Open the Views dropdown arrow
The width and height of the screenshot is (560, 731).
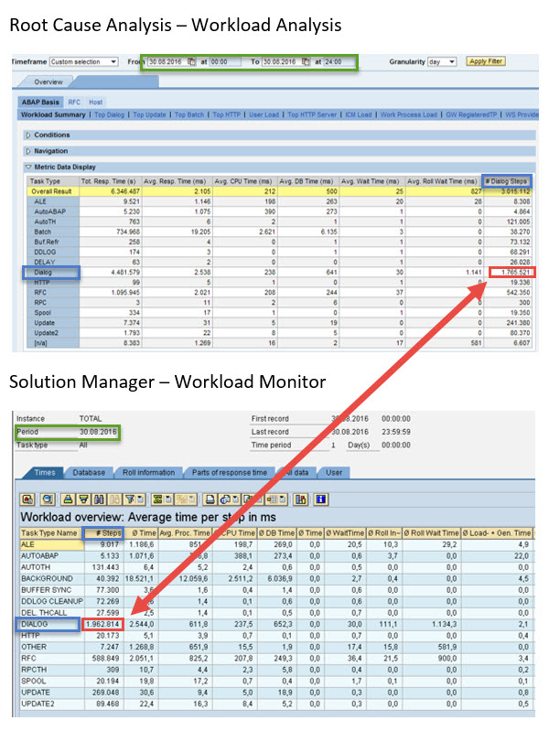point(235,500)
